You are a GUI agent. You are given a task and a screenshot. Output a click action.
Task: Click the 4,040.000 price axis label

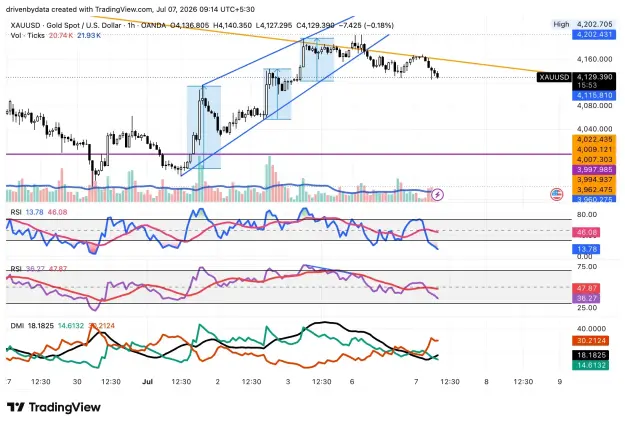pyautogui.click(x=594, y=129)
